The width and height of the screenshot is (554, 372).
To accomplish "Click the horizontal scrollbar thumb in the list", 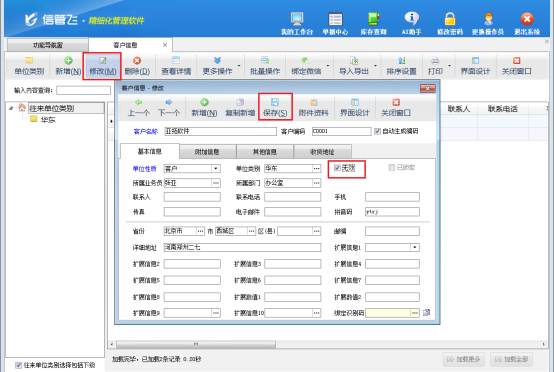I will [196, 344].
